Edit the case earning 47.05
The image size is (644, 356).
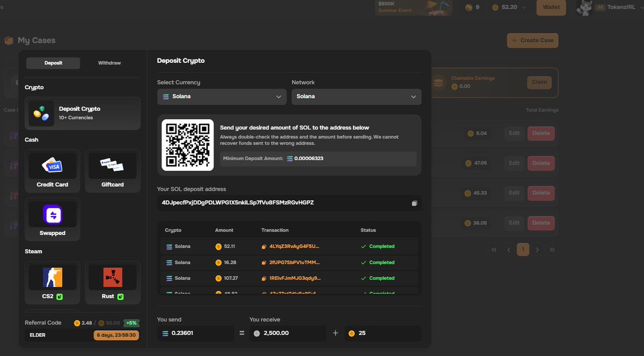point(514,163)
